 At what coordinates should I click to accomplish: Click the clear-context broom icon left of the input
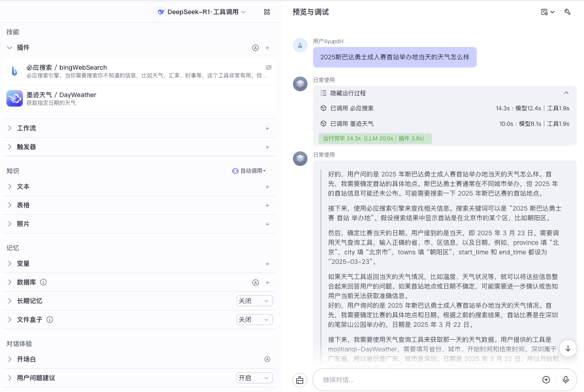[300, 380]
